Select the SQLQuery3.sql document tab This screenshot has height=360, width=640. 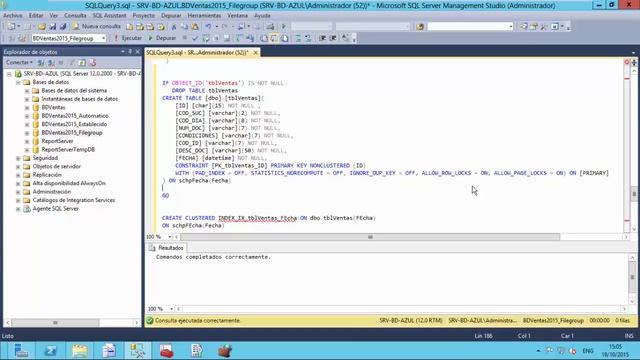197,53
